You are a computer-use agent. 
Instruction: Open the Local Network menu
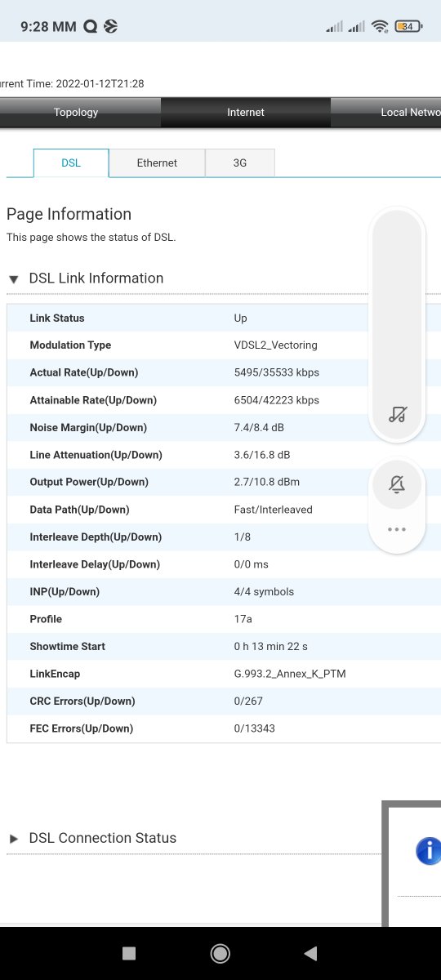click(386, 112)
